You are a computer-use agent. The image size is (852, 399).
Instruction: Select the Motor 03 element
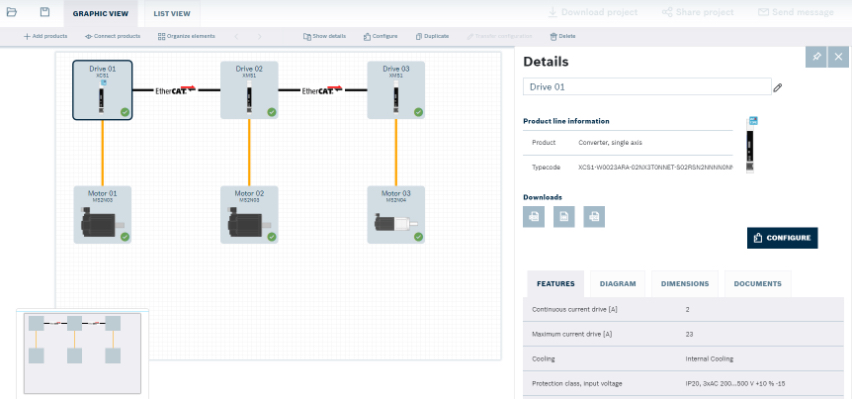pos(396,215)
